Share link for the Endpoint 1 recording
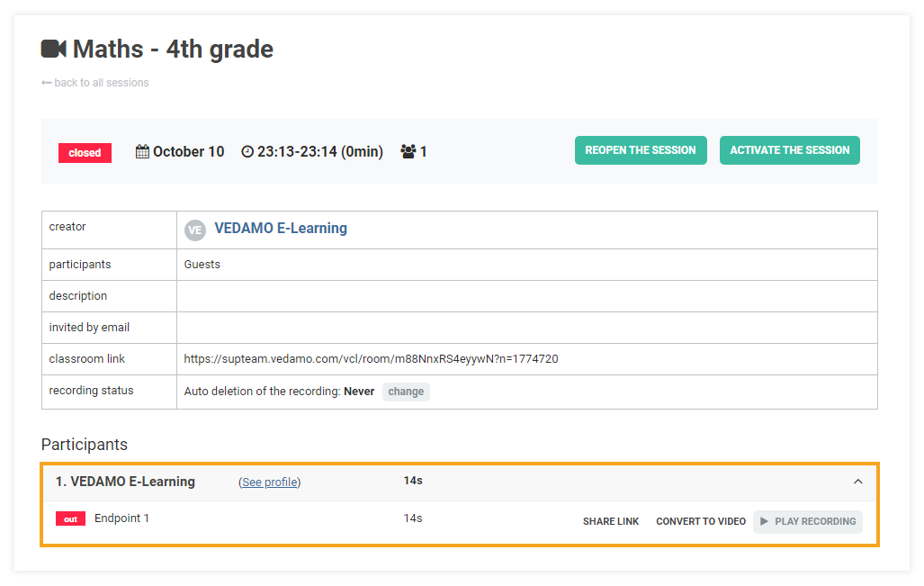This screenshot has width=924, height=586. click(611, 521)
